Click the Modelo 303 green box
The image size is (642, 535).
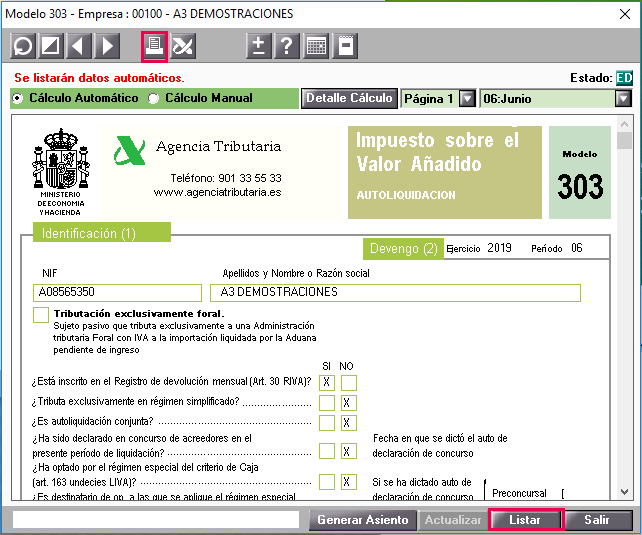click(580, 172)
